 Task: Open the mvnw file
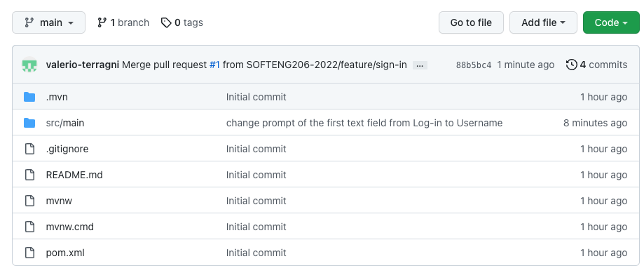pyautogui.click(x=59, y=201)
